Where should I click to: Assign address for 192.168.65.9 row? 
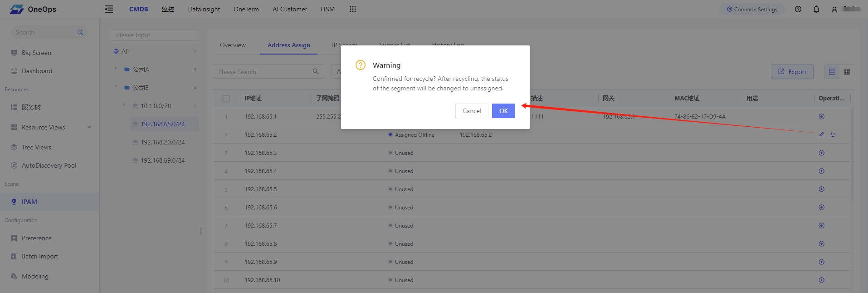pyautogui.click(x=821, y=262)
